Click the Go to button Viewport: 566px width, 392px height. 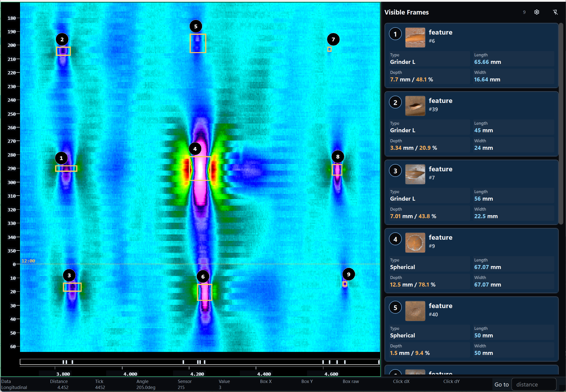[501, 384]
